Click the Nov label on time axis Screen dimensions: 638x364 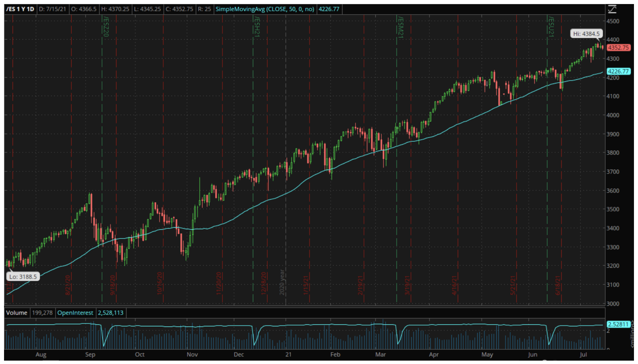coord(192,354)
